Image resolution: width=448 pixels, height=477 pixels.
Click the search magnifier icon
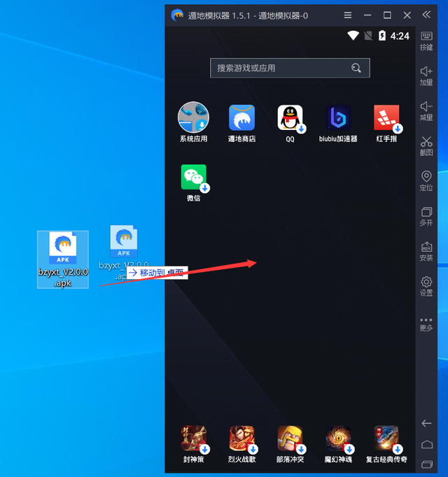(356, 68)
